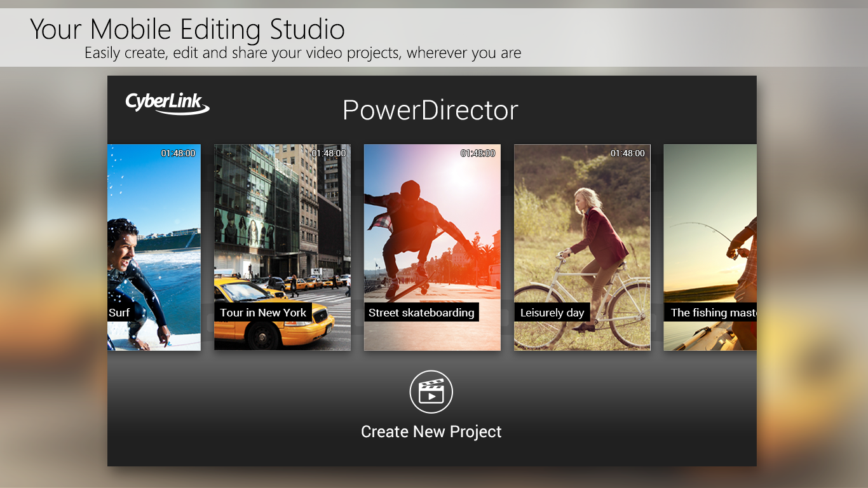Click the Leisurely day project label
The image size is (868, 488).
click(x=552, y=312)
